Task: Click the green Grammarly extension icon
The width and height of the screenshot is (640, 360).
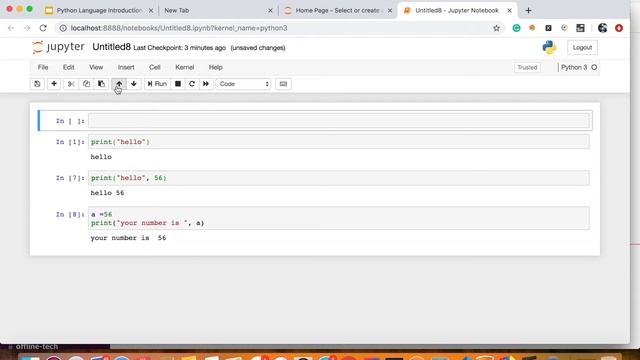Action: click(516, 28)
